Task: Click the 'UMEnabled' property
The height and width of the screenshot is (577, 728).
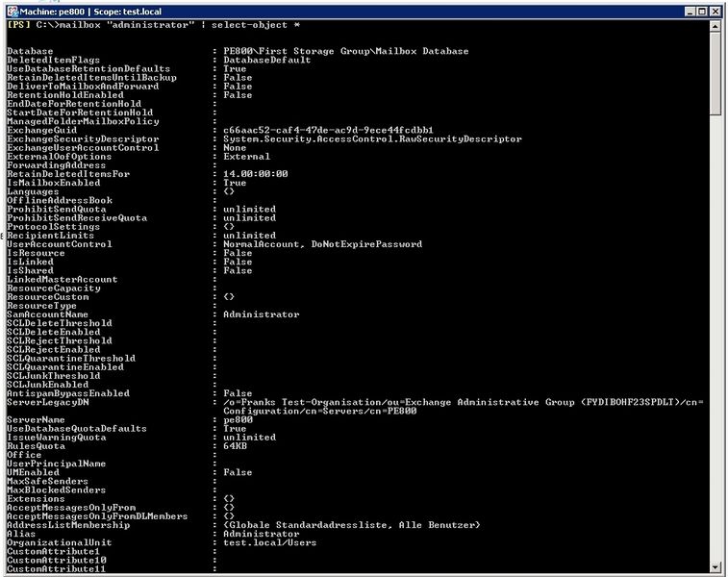Action: (x=33, y=472)
